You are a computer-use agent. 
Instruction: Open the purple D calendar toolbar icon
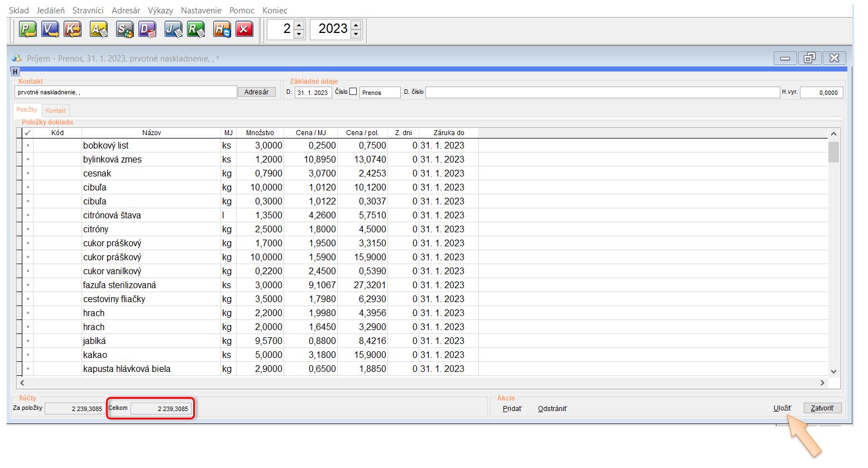[147, 29]
